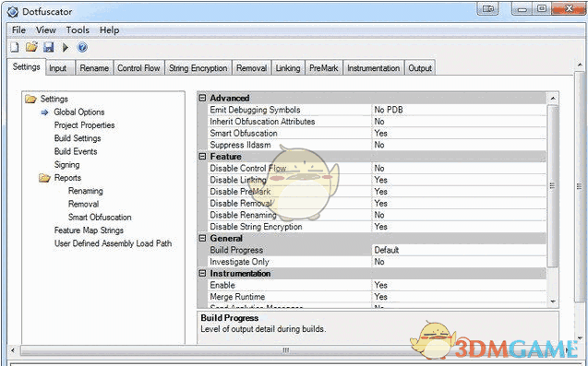Open the File menu
Screen dimensions: 588x366
[18, 30]
